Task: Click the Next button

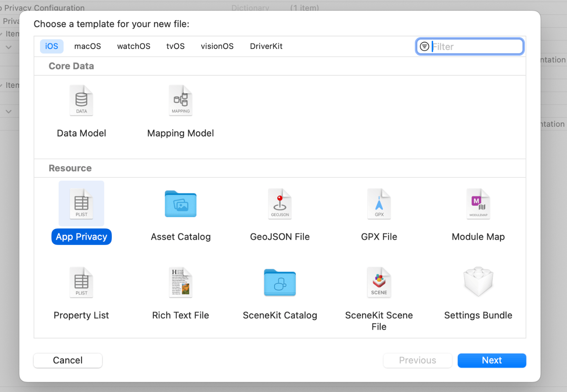Action: pyautogui.click(x=492, y=360)
